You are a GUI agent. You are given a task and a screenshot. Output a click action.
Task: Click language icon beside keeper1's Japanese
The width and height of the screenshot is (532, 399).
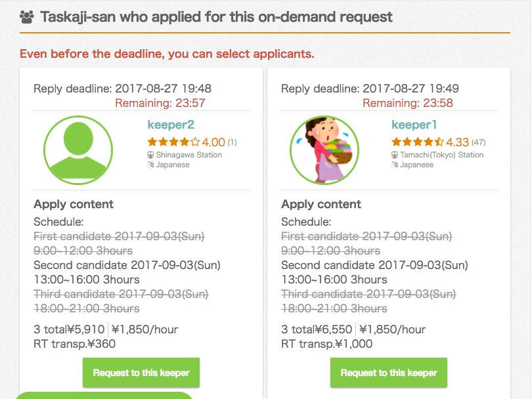pyautogui.click(x=395, y=165)
